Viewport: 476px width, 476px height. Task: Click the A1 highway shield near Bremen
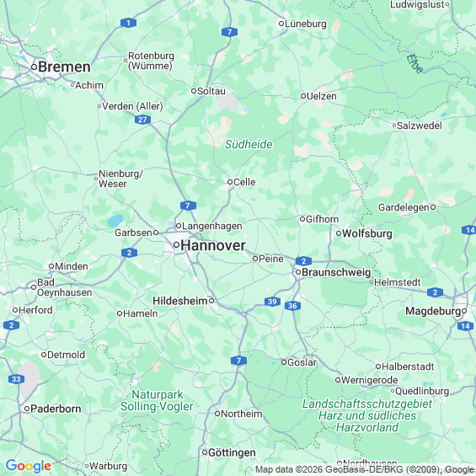tap(128, 23)
